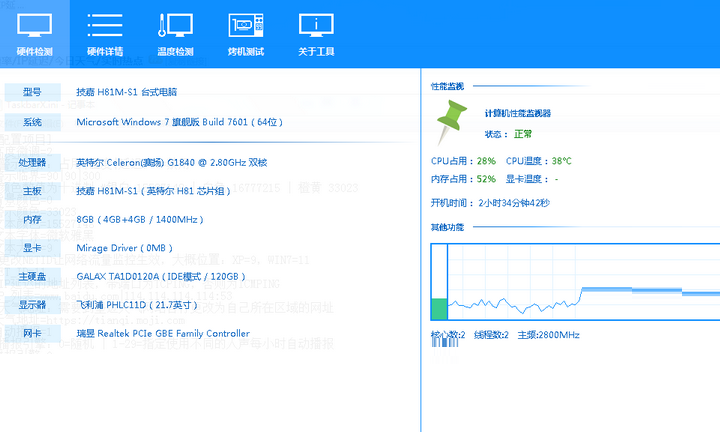
Task: Click the 计算机性能监视器 title text
Action: [518, 114]
